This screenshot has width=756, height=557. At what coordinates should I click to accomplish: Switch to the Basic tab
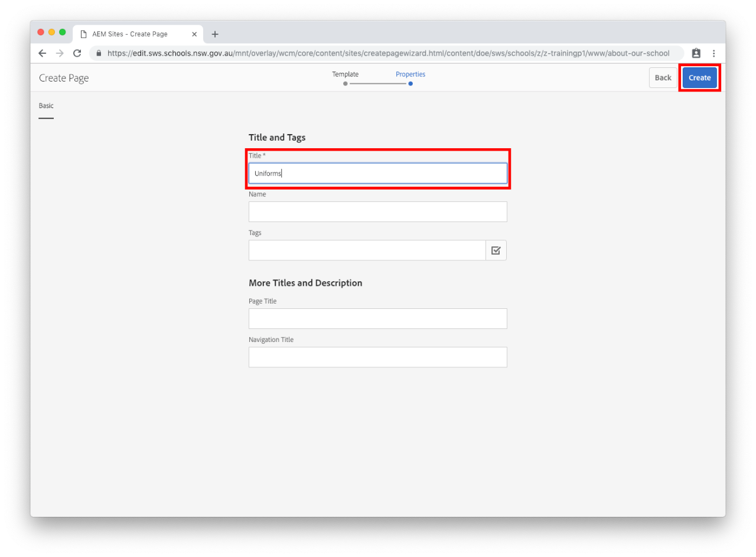(46, 106)
